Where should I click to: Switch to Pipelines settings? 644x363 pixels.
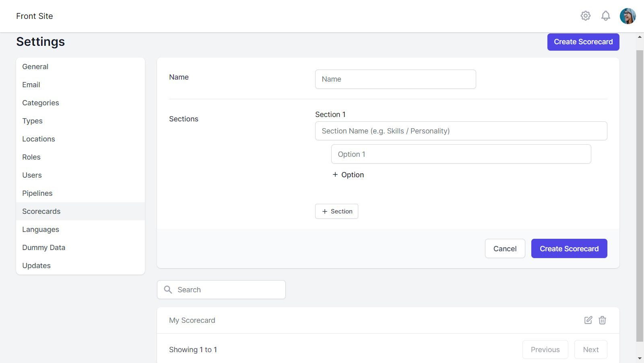37,193
